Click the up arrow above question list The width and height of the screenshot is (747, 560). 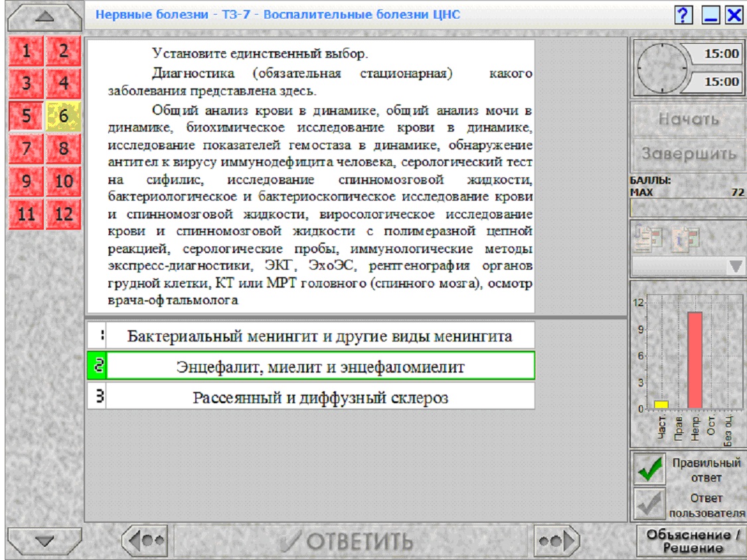(x=44, y=17)
